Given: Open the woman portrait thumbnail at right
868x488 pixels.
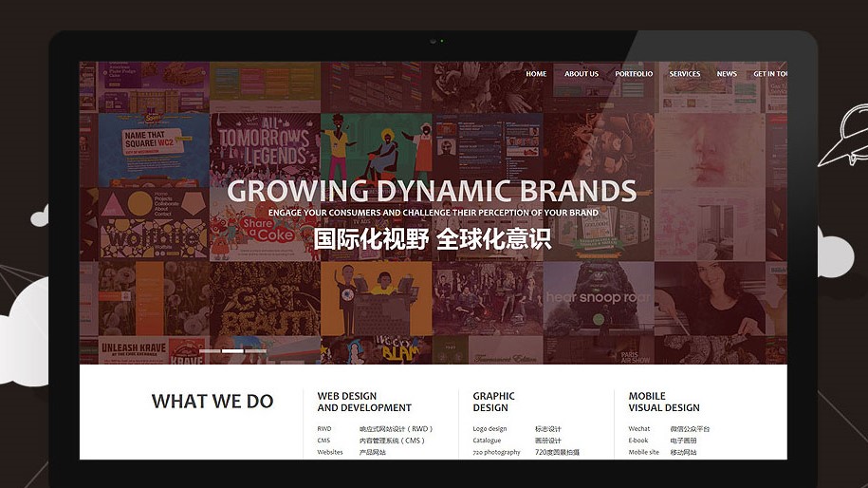Looking at the screenshot, I should click(x=710, y=298).
